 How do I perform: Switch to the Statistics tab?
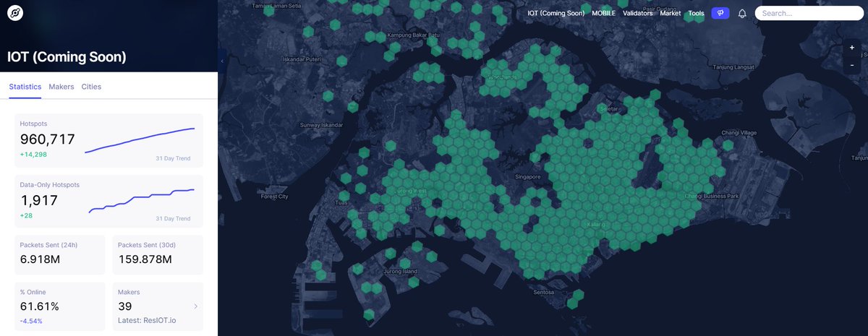click(x=25, y=87)
